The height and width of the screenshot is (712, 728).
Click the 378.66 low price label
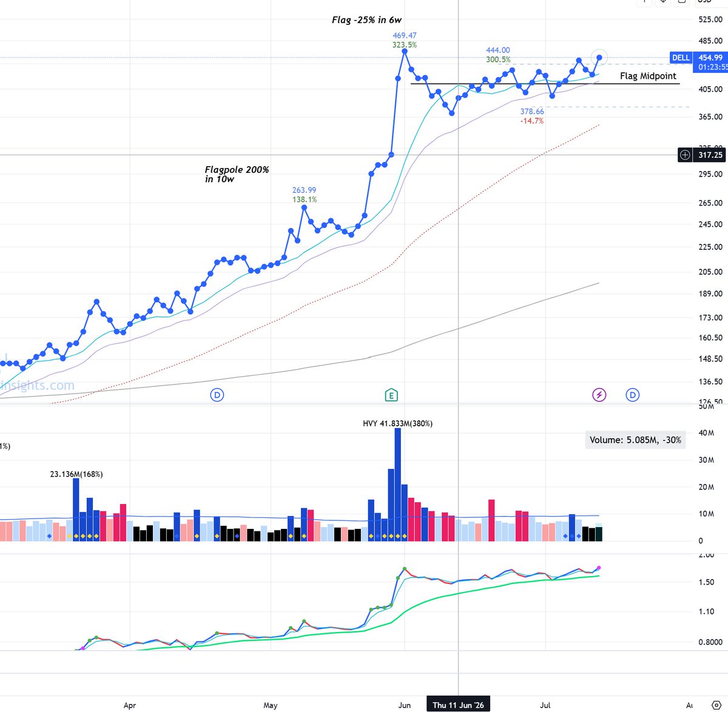(532, 112)
